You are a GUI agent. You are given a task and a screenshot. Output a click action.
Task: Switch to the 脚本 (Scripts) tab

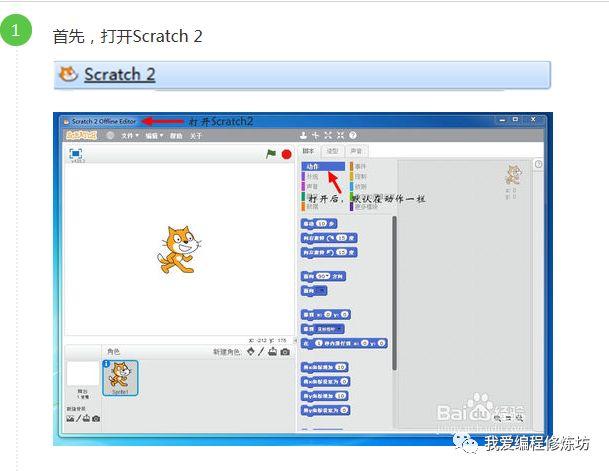tap(309, 151)
